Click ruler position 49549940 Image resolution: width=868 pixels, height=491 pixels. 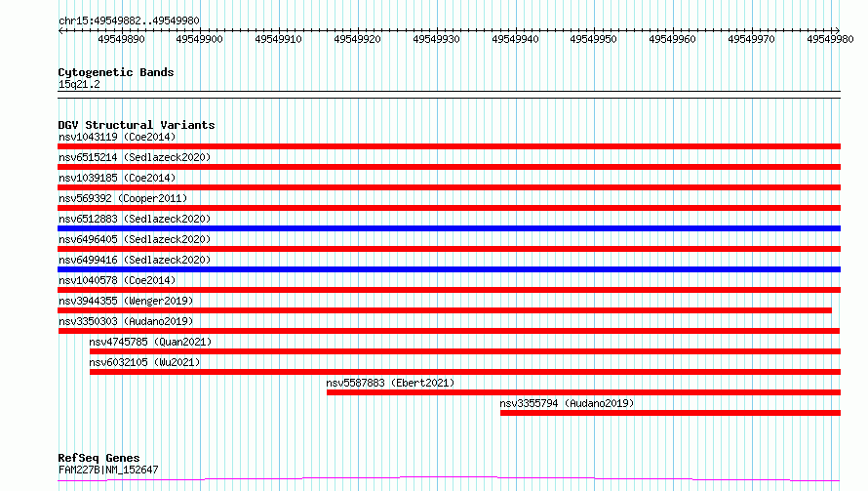(515, 39)
